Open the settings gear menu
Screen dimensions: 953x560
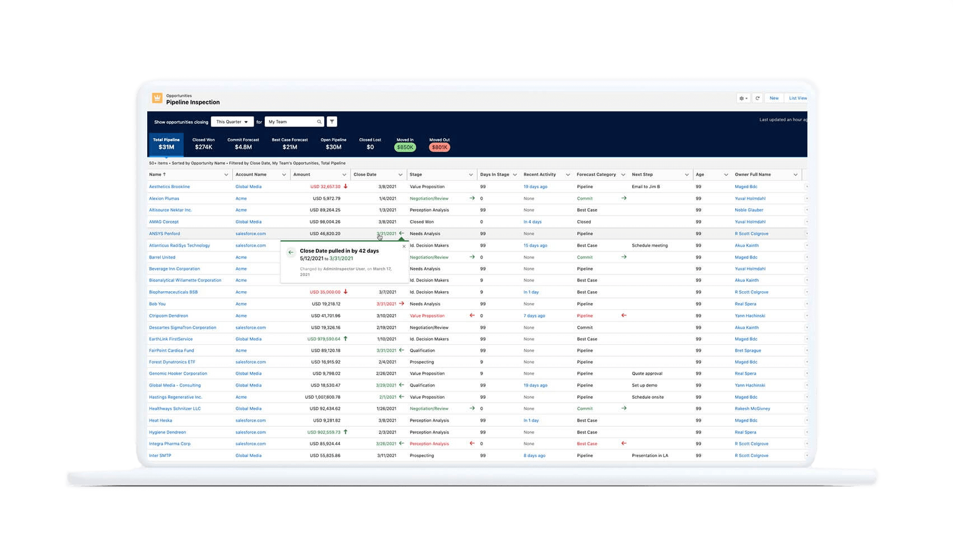click(743, 98)
